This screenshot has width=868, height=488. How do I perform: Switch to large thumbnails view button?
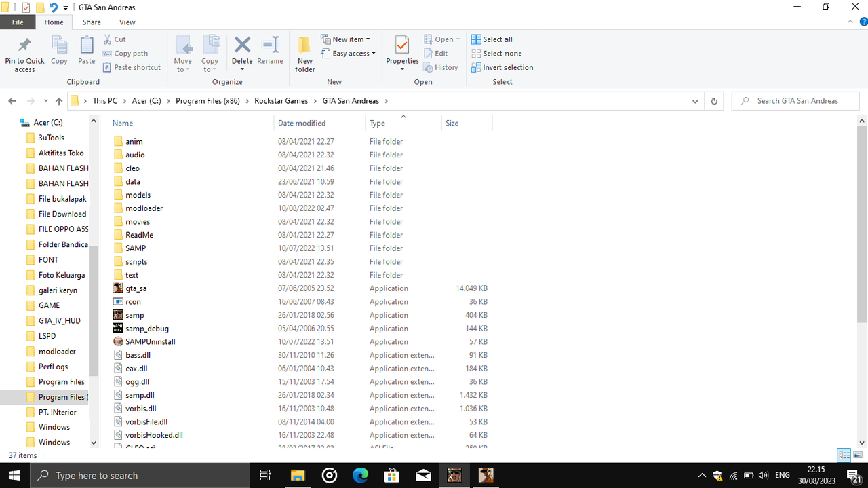858,455
